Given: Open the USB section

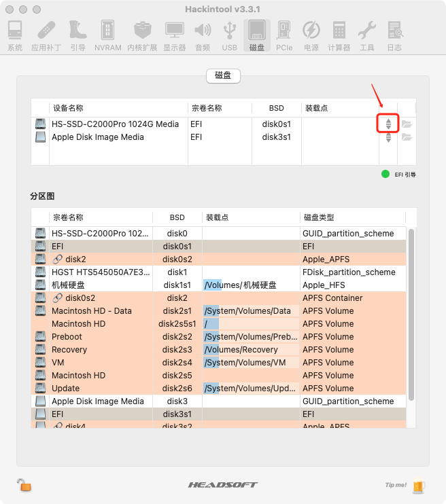Looking at the screenshot, I should click(x=229, y=35).
